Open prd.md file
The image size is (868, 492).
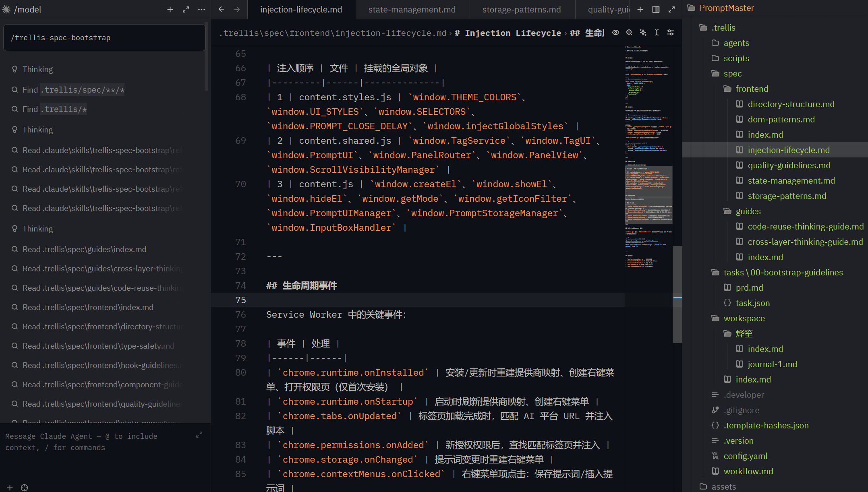[x=749, y=287]
